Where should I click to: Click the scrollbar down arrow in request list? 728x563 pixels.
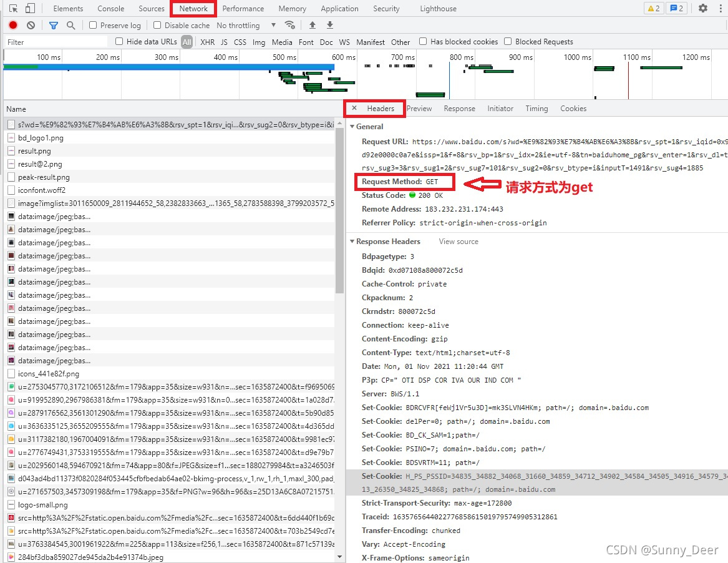point(339,557)
